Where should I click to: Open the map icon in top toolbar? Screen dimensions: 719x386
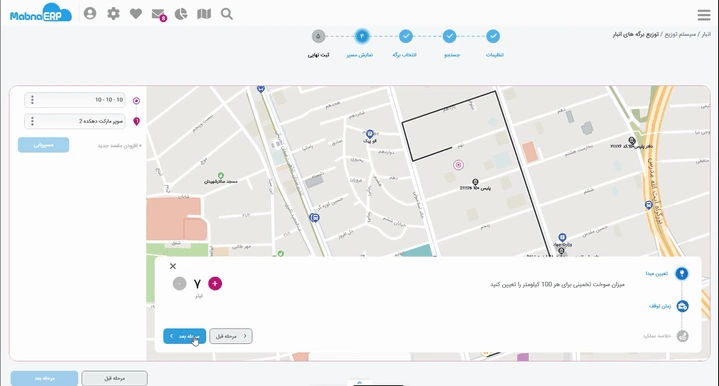(x=204, y=14)
